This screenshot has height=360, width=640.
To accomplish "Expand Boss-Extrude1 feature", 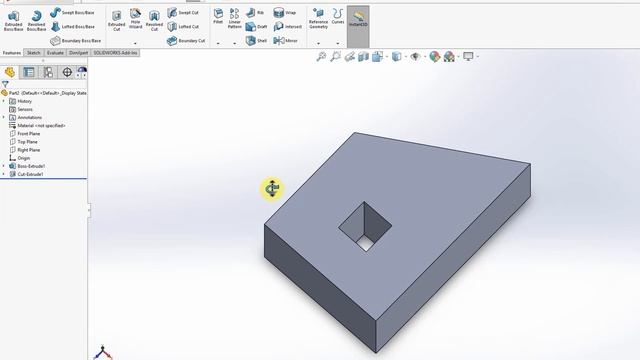I will pyautogui.click(x=4, y=166).
